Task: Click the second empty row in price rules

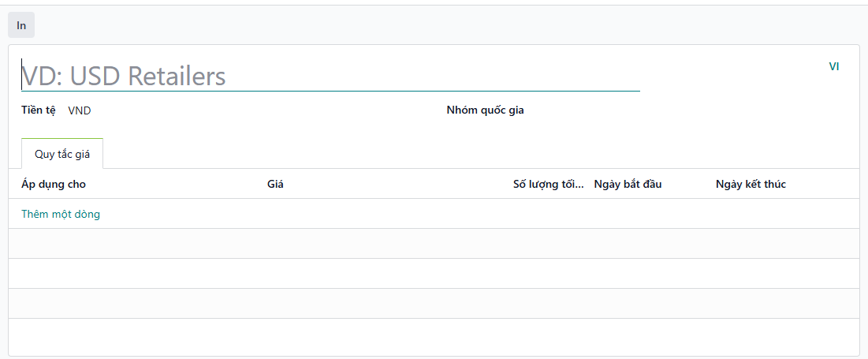Action: [x=434, y=274]
